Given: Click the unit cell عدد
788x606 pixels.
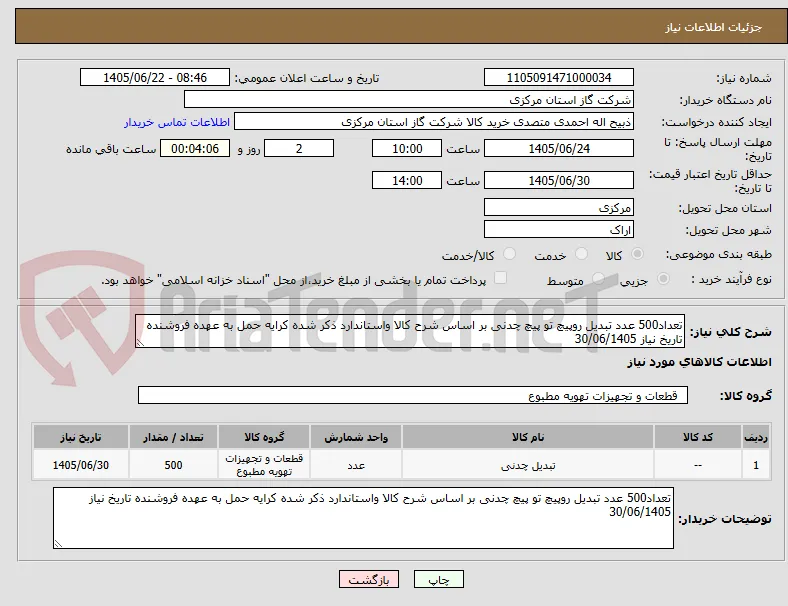Looking at the screenshot, I should coord(356,465).
